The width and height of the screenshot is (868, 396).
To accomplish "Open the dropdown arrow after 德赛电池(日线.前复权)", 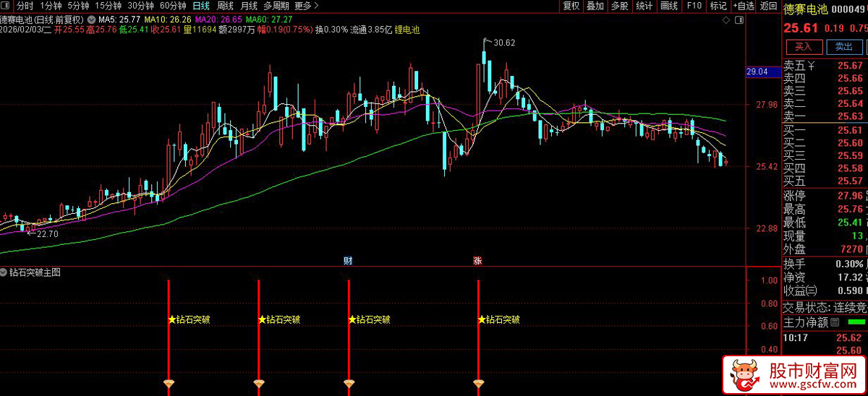I will (x=91, y=20).
